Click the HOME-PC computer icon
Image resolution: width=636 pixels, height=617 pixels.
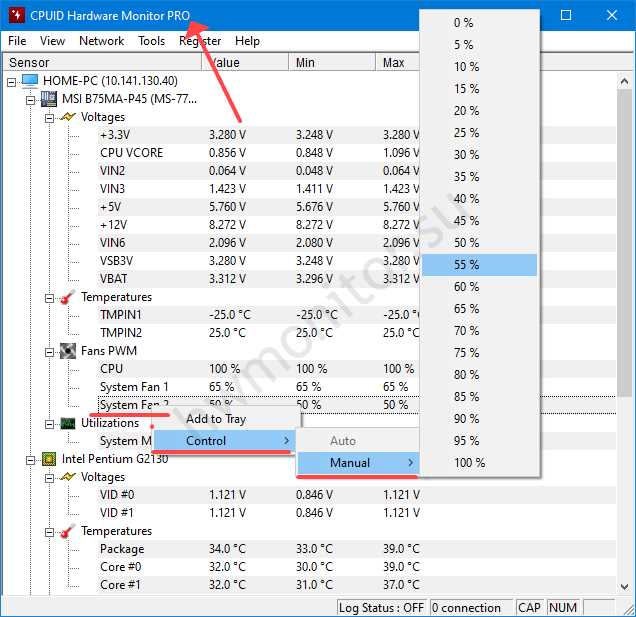point(30,81)
